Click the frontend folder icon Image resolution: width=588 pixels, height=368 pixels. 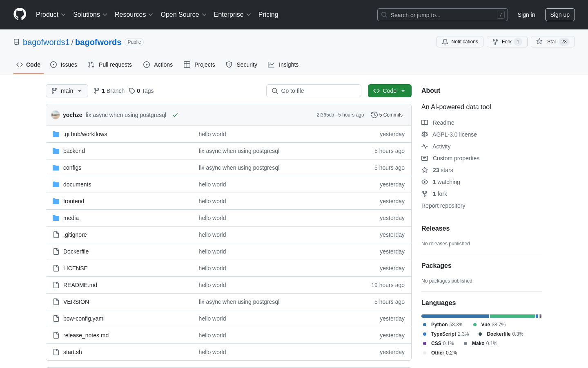point(56,201)
